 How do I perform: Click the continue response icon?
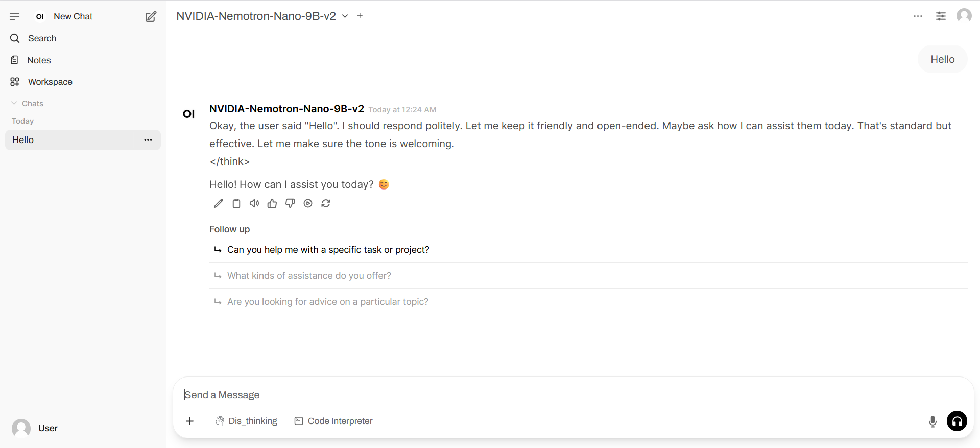point(308,203)
